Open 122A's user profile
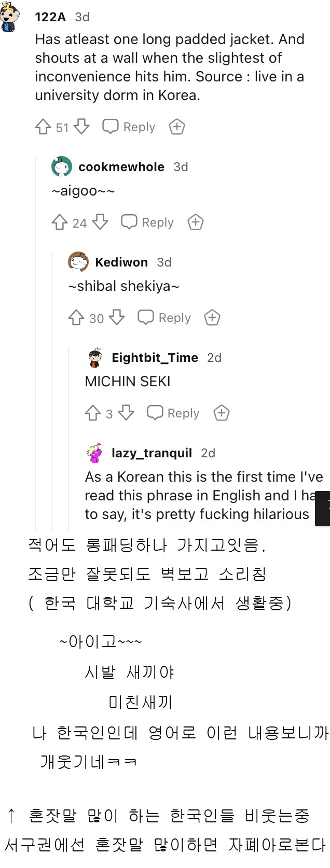 [50, 17]
